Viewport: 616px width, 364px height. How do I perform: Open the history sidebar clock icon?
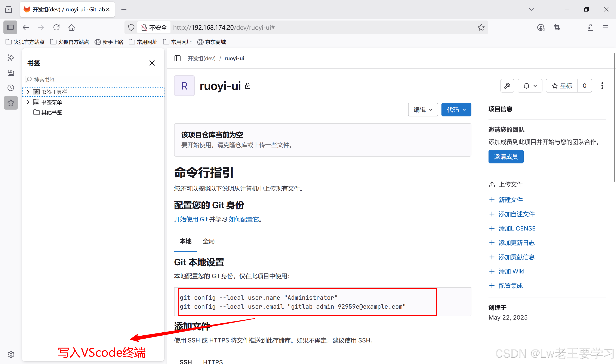tap(11, 88)
